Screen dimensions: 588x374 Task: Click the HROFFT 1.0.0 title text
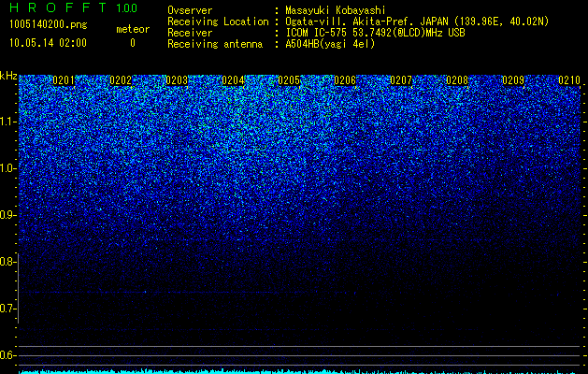click(x=74, y=7)
